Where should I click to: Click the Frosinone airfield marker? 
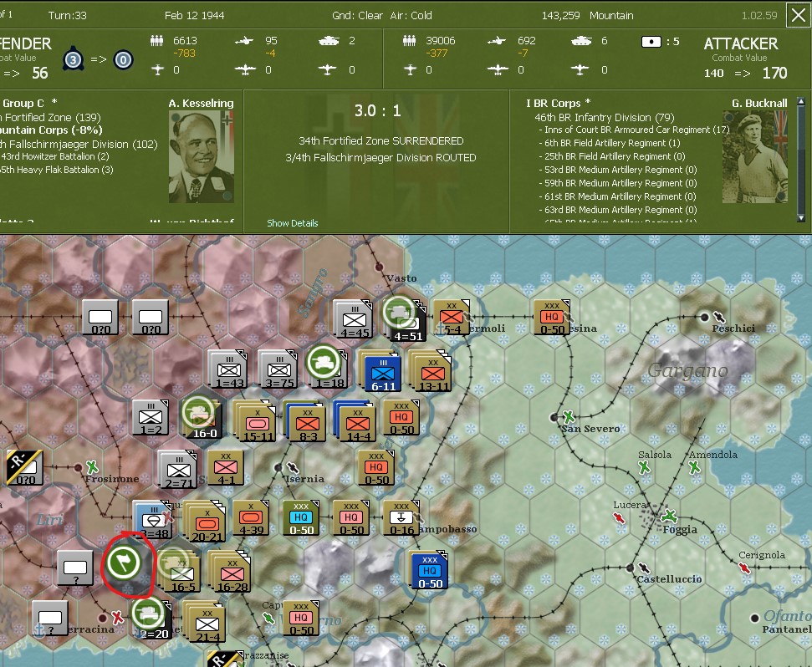92,467
